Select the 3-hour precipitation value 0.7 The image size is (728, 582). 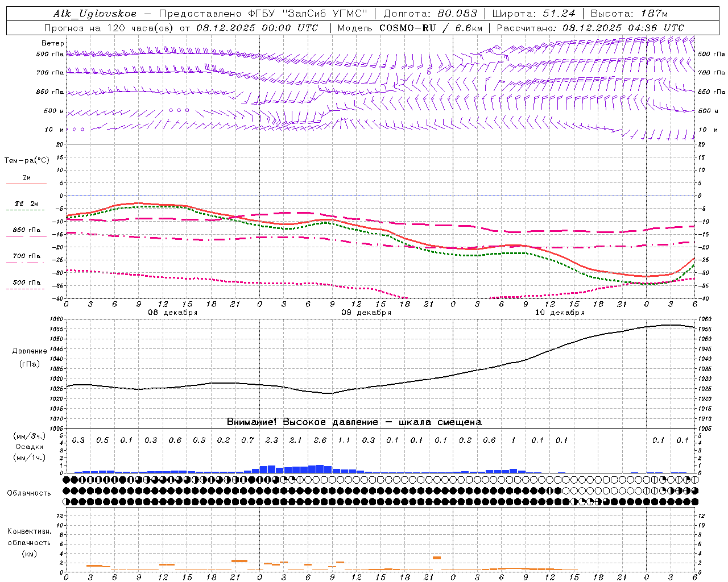(x=247, y=440)
